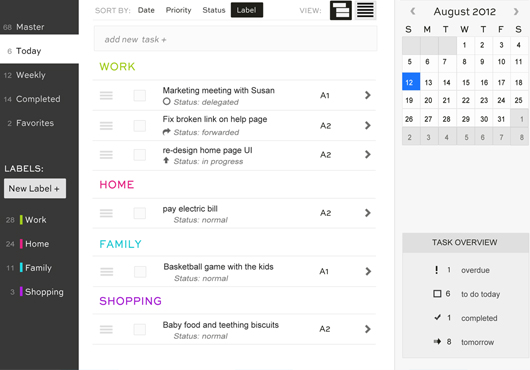This screenshot has height=370, width=530.
Task: Grab drag handle of Marketing meeting task
Action: click(x=106, y=96)
